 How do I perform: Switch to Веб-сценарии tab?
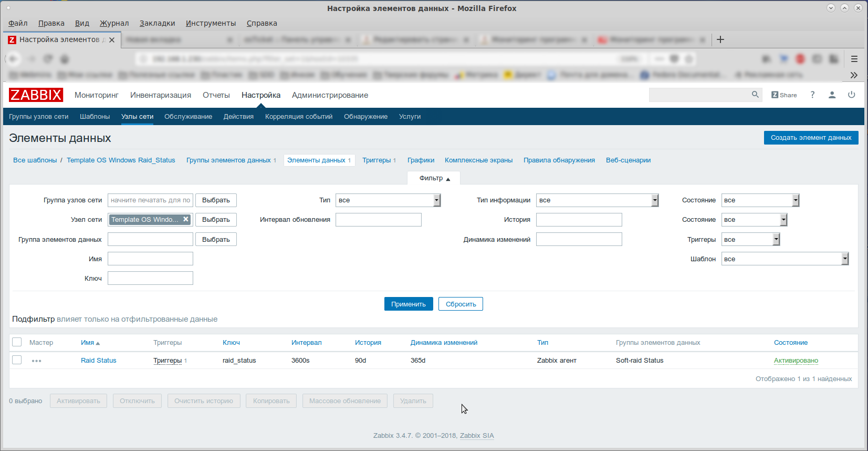pos(628,160)
